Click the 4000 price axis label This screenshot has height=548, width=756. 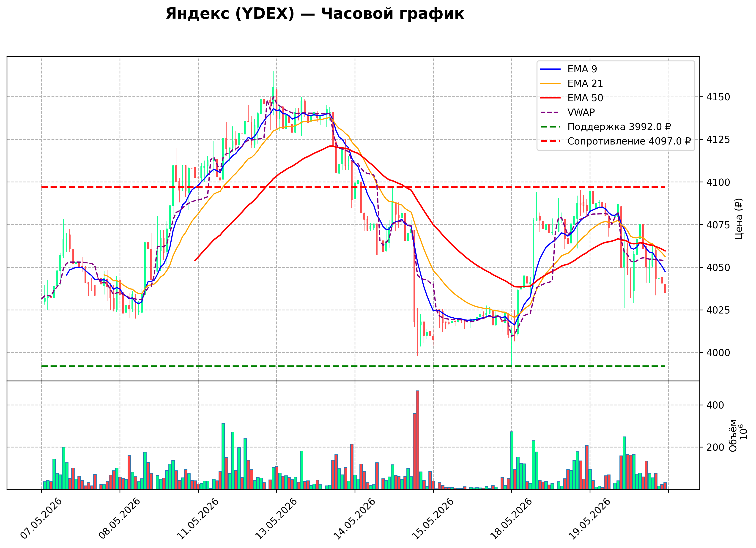(718, 353)
